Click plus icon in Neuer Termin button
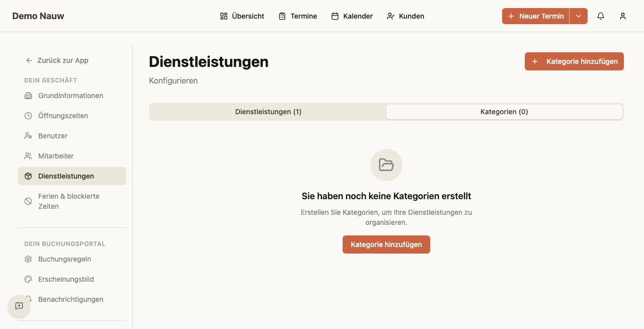The height and width of the screenshot is (329, 644). pos(511,16)
